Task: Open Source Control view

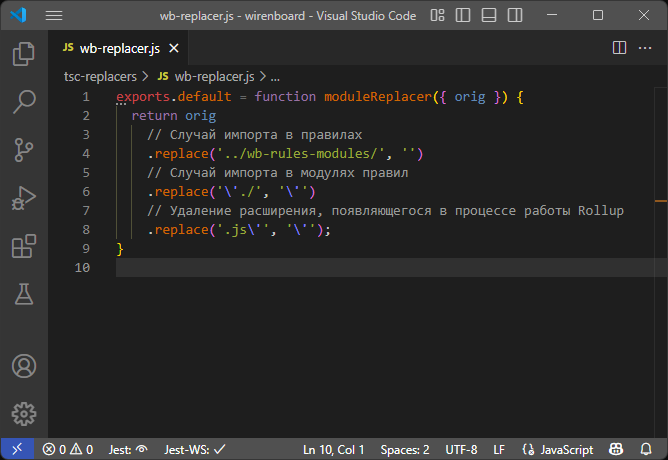Action: [x=24, y=150]
